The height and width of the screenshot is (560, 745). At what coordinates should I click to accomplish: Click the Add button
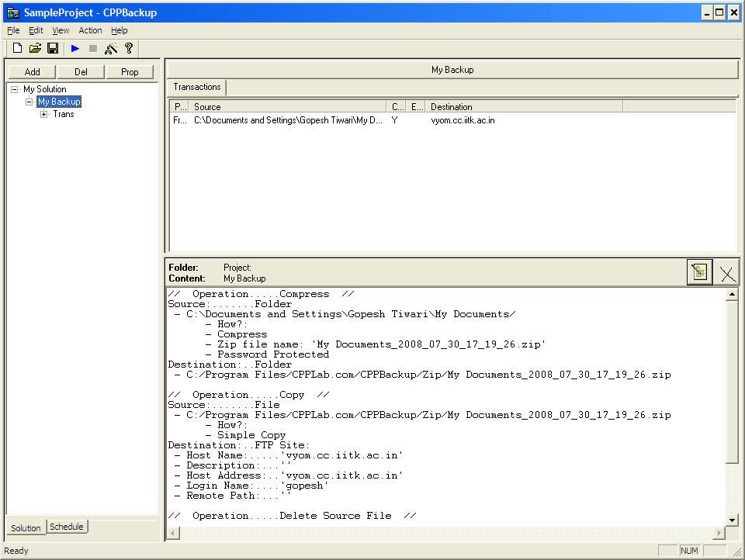click(32, 71)
